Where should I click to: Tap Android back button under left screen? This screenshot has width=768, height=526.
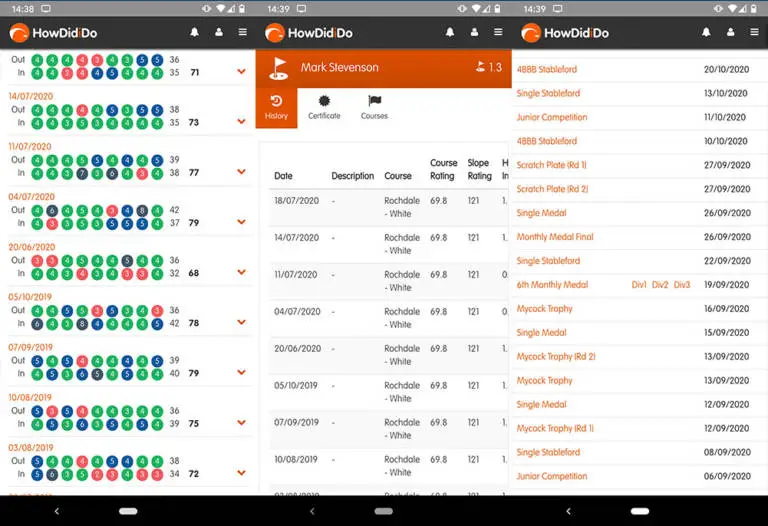(x=57, y=511)
